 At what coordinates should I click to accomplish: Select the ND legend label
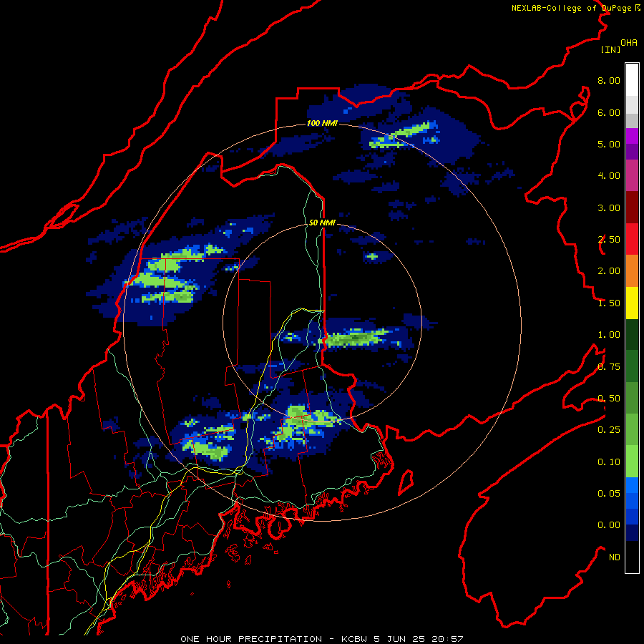click(x=615, y=557)
